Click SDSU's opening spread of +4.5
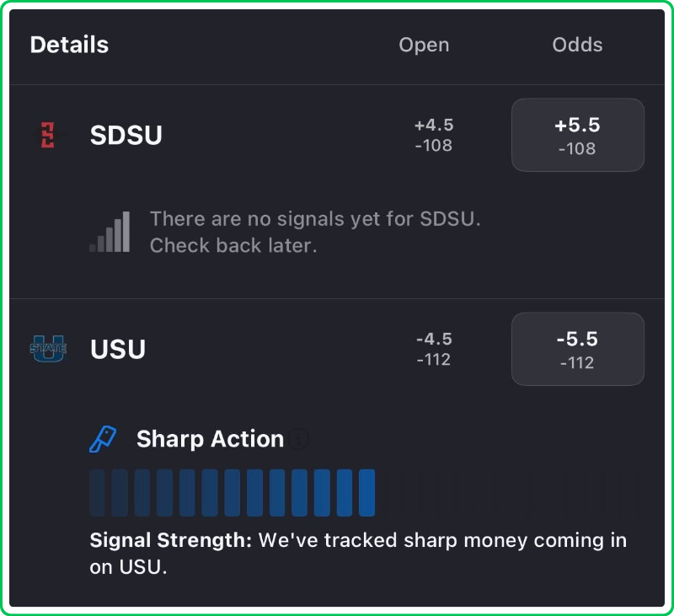 434,125
